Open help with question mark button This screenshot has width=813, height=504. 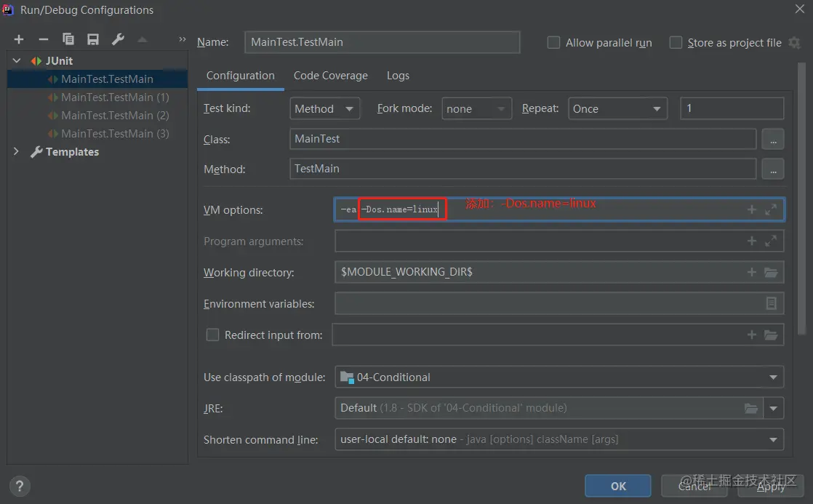click(x=20, y=487)
